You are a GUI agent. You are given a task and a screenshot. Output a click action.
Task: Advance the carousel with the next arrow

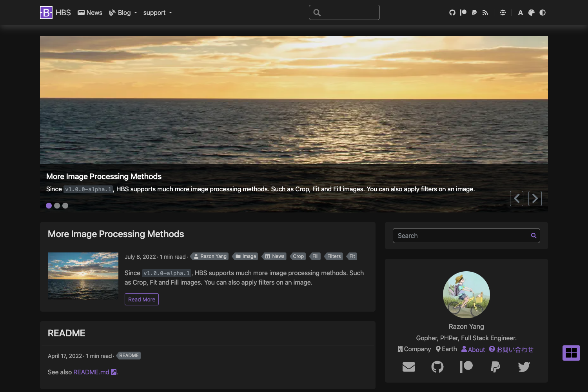click(x=535, y=198)
